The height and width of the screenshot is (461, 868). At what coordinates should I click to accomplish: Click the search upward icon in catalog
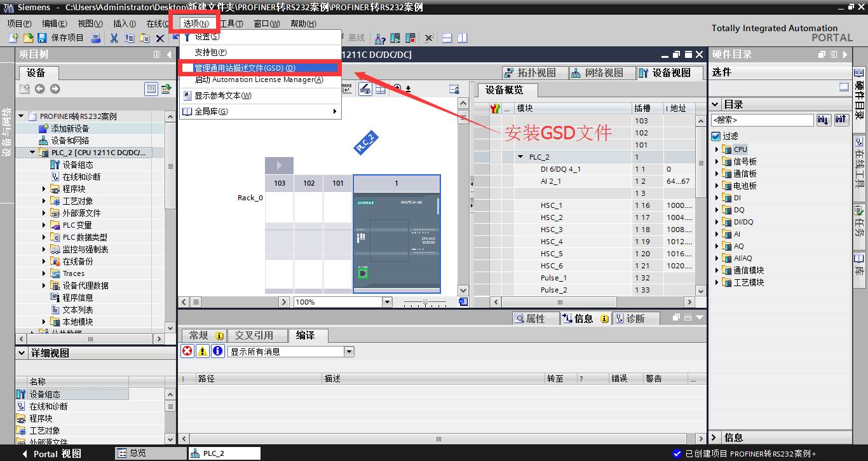(x=841, y=120)
